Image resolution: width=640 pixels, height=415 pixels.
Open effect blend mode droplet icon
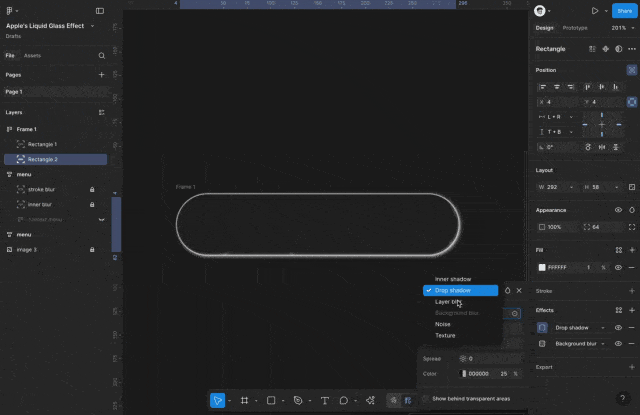pos(507,291)
